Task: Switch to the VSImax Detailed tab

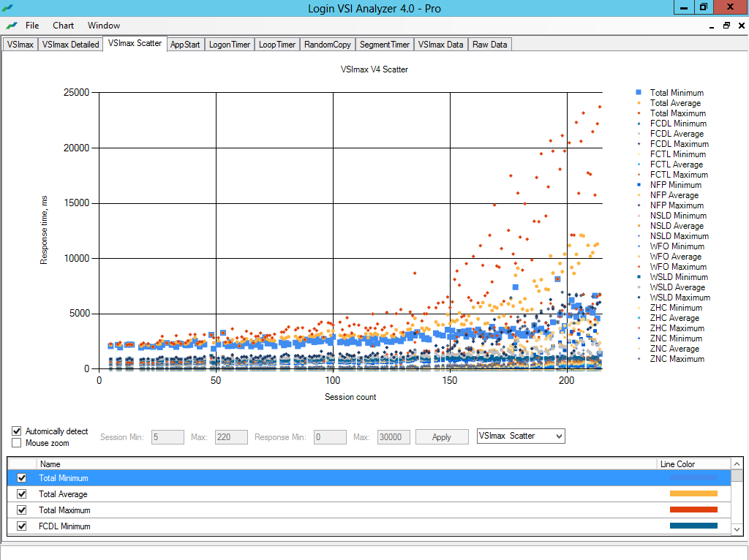Action: 70,45
